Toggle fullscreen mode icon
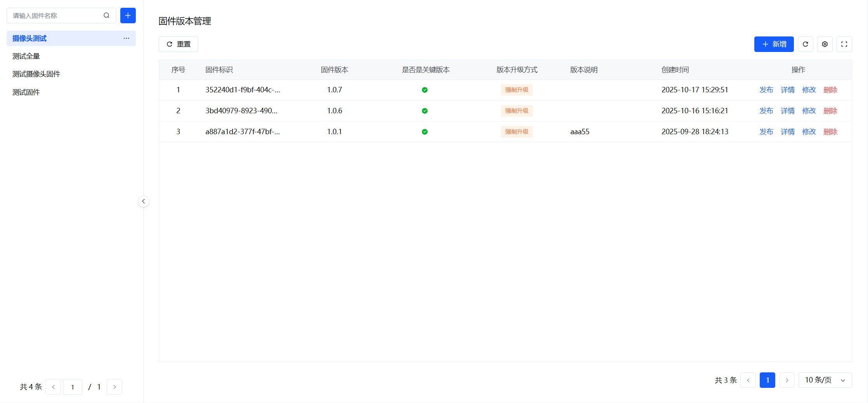The image size is (868, 403). (844, 44)
